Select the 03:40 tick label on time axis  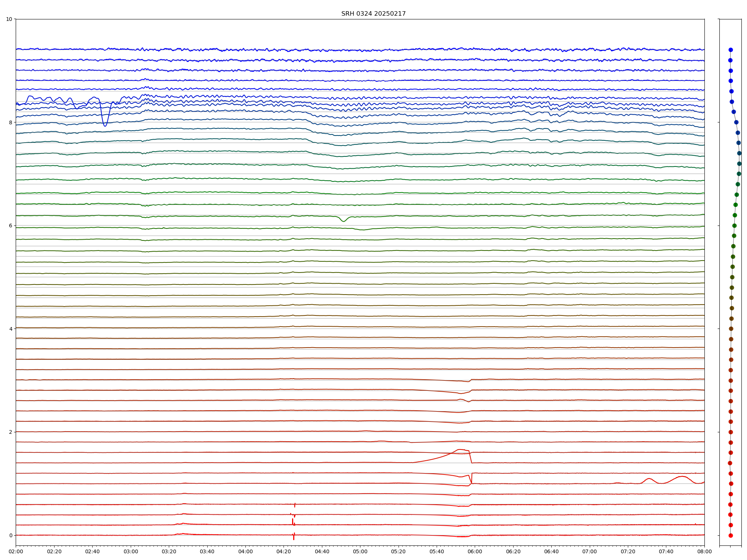(x=207, y=551)
